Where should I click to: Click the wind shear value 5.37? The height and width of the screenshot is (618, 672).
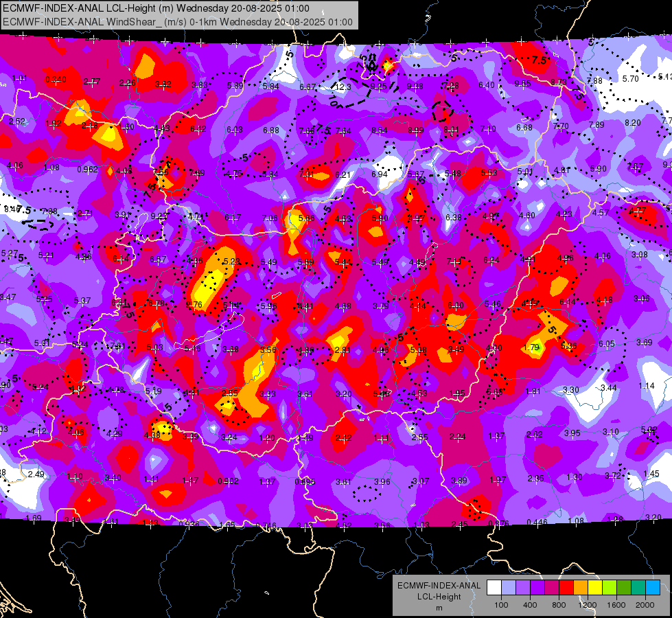click(x=82, y=300)
